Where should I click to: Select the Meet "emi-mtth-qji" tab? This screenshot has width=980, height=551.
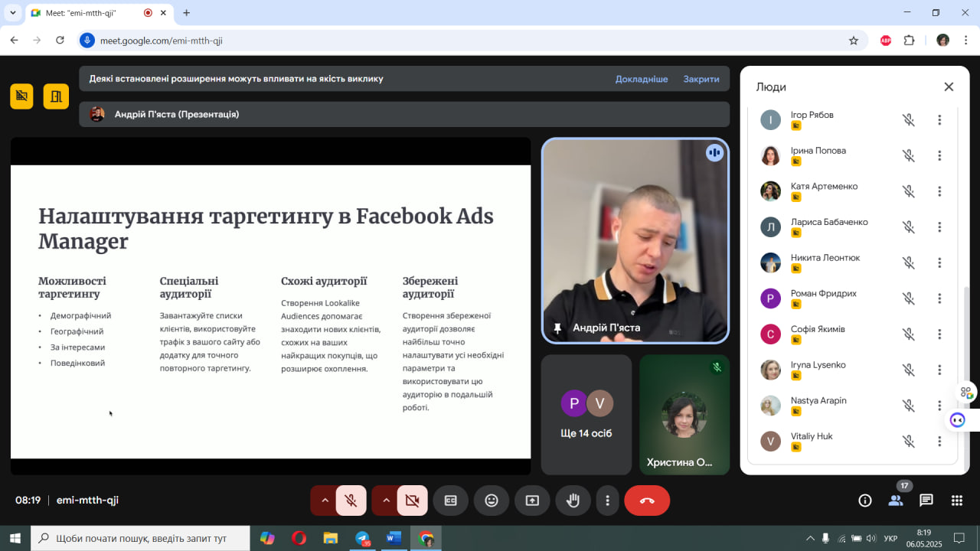99,13
